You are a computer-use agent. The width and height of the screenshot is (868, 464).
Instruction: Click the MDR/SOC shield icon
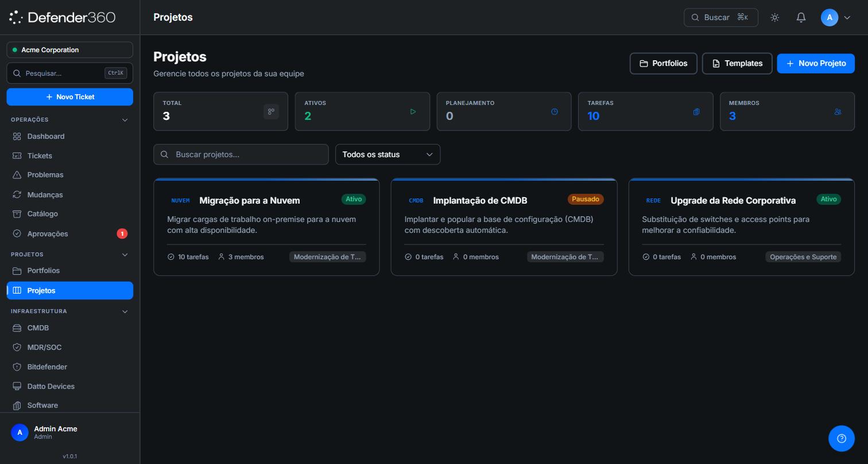tap(17, 348)
